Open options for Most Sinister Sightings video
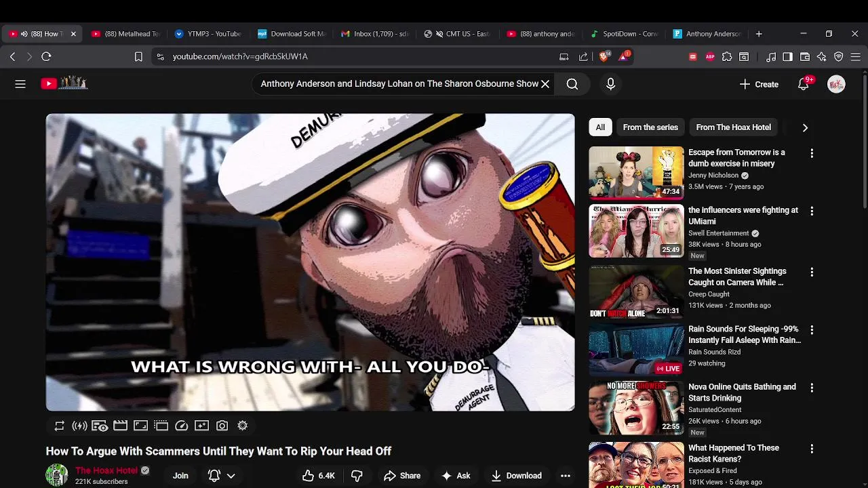 812,272
